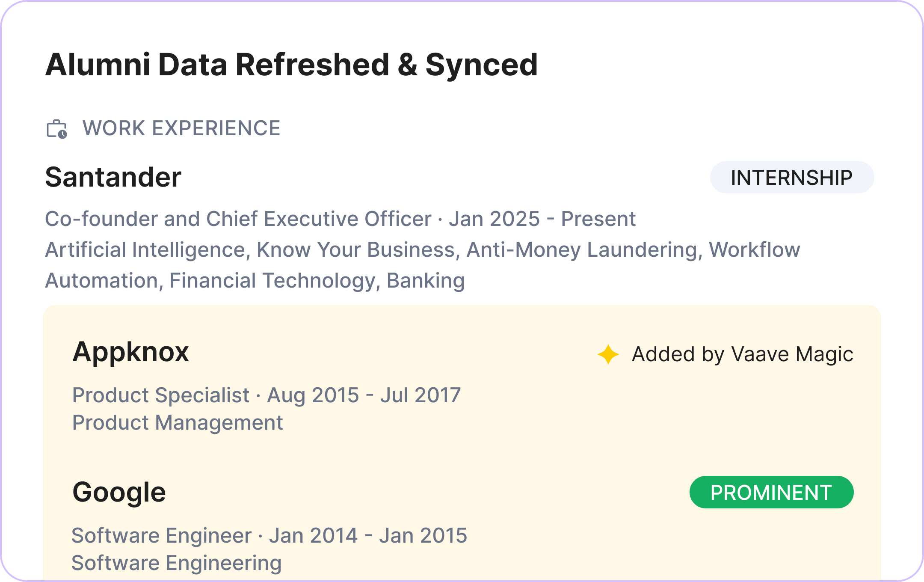Click the Jan 2014 - Jan 2015 dates

tap(368, 536)
